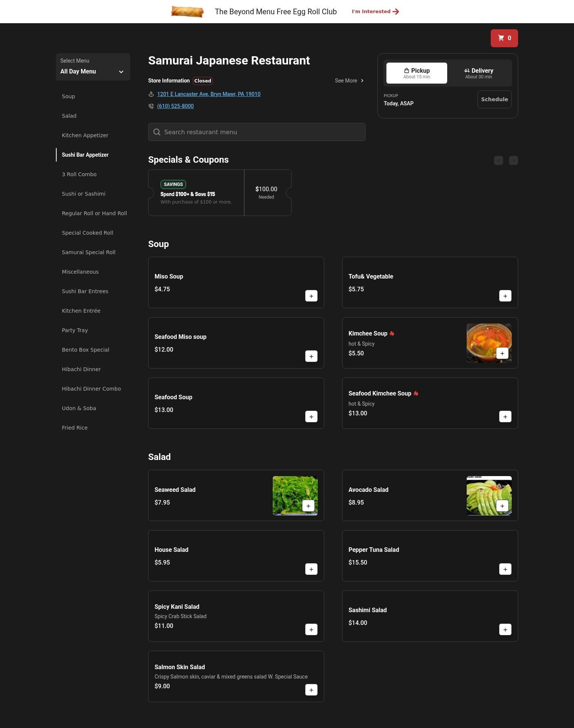
Task: Select Samurai Special Roll in sidebar
Action: click(88, 252)
